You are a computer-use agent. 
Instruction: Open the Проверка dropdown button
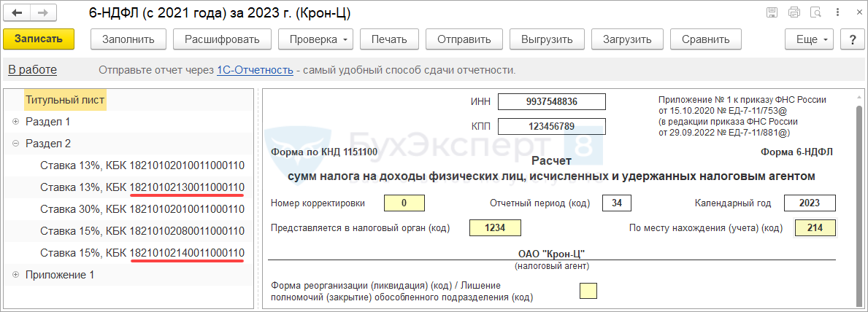318,39
